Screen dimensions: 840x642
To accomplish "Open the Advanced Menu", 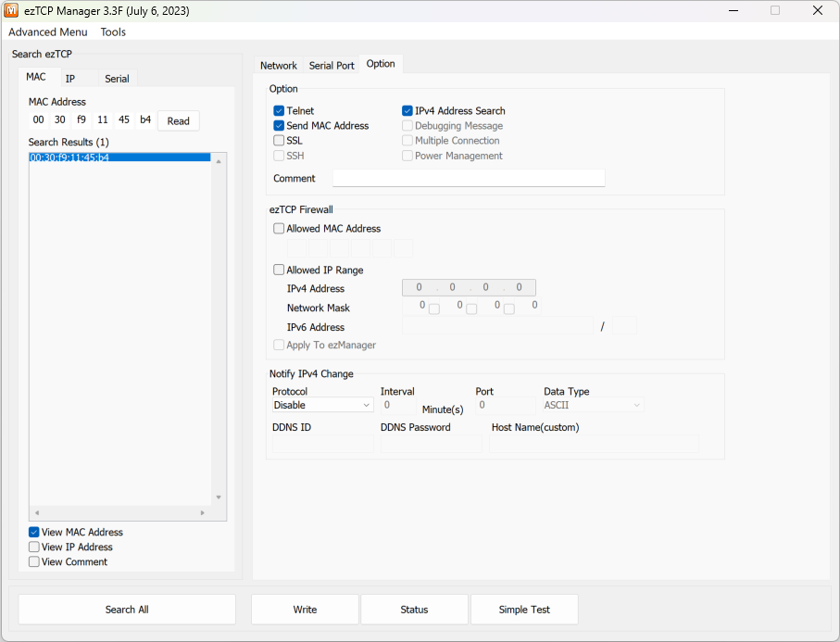I will click(47, 31).
